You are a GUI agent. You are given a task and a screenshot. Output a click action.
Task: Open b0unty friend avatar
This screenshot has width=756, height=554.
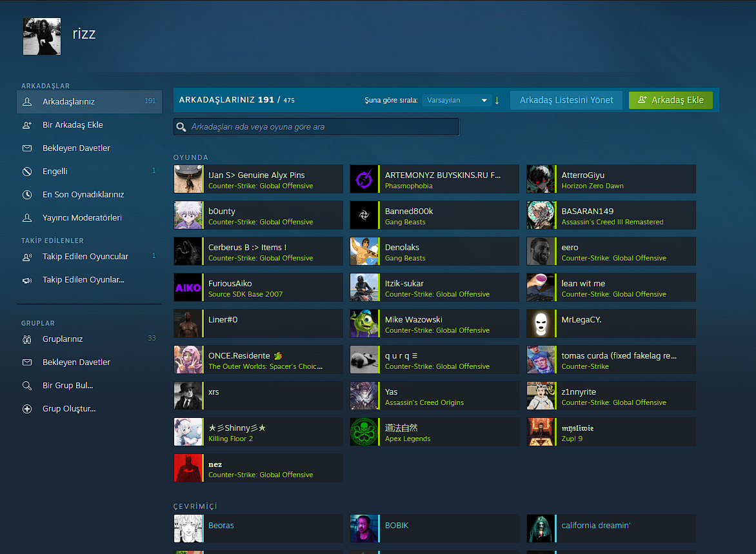click(x=188, y=215)
